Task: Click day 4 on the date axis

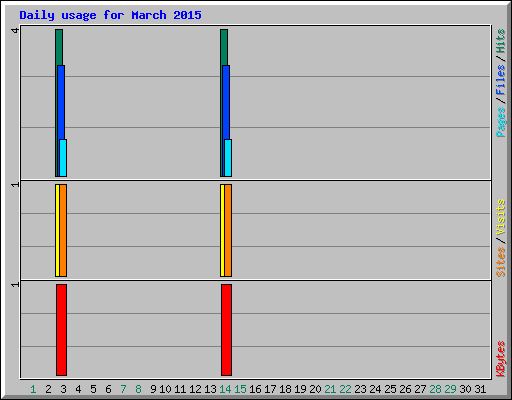Action: (x=78, y=389)
